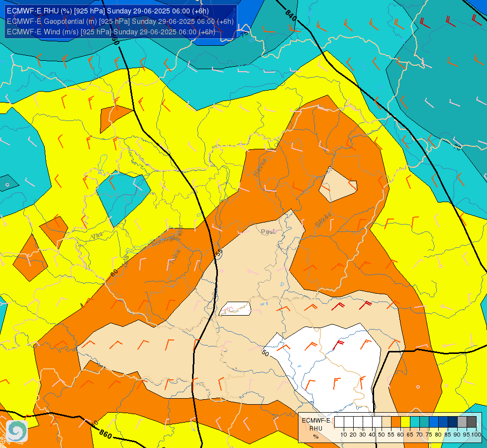Screen dimensions: 487x448
Task: Click the 50 humidity contour label
Action: (265, 353)
